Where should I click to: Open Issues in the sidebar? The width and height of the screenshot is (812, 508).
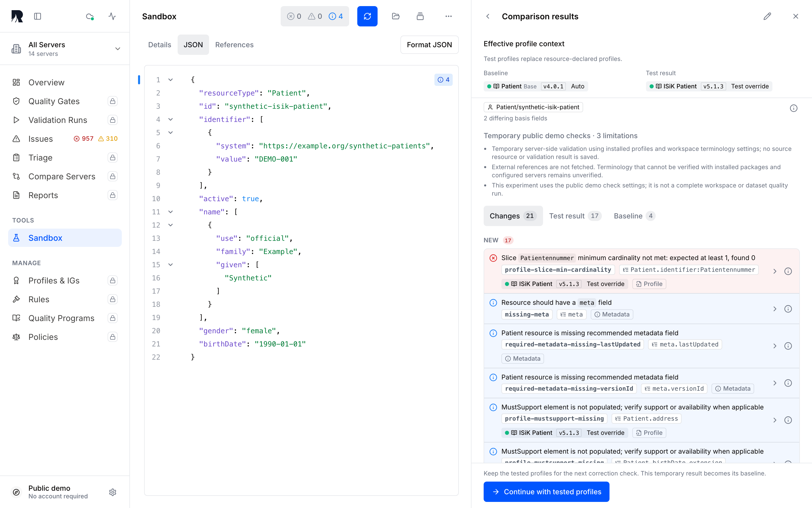click(x=65, y=139)
